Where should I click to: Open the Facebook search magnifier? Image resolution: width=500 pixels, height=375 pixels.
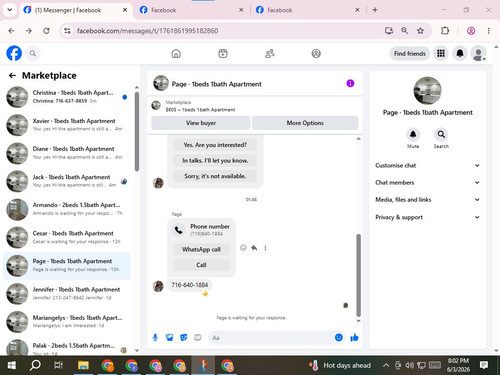pos(33,53)
